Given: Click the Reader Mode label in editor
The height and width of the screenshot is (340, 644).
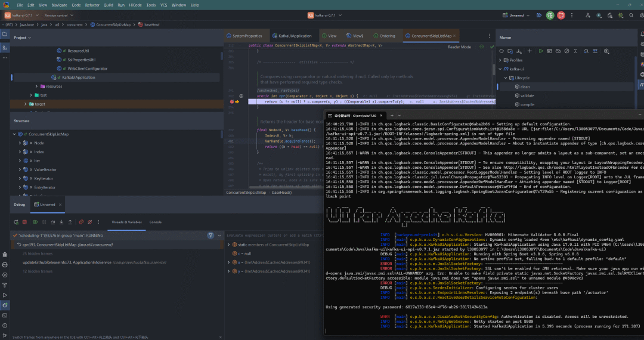Looking at the screenshot, I should click(x=459, y=47).
